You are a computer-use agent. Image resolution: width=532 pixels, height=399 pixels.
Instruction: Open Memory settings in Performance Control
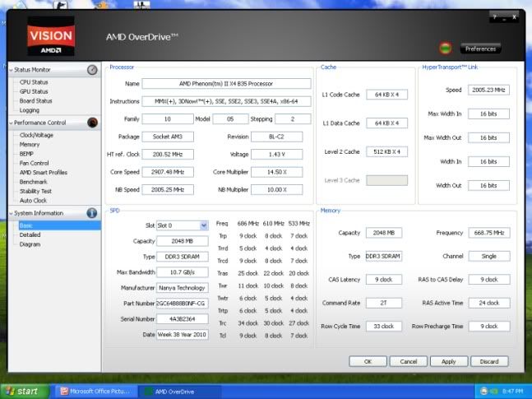coord(30,144)
